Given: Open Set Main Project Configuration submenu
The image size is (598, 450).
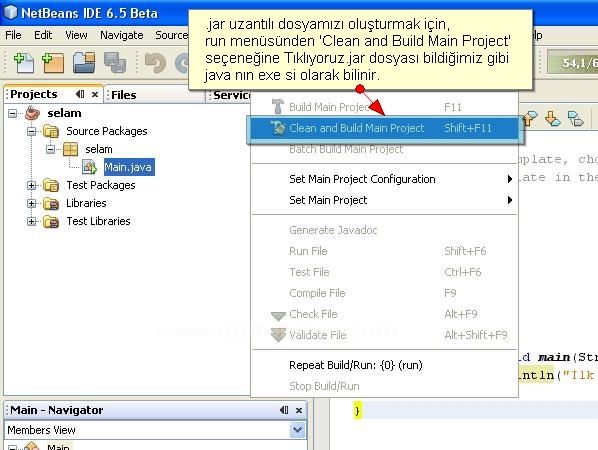Looking at the screenshot, I should (x=384, y=179).
